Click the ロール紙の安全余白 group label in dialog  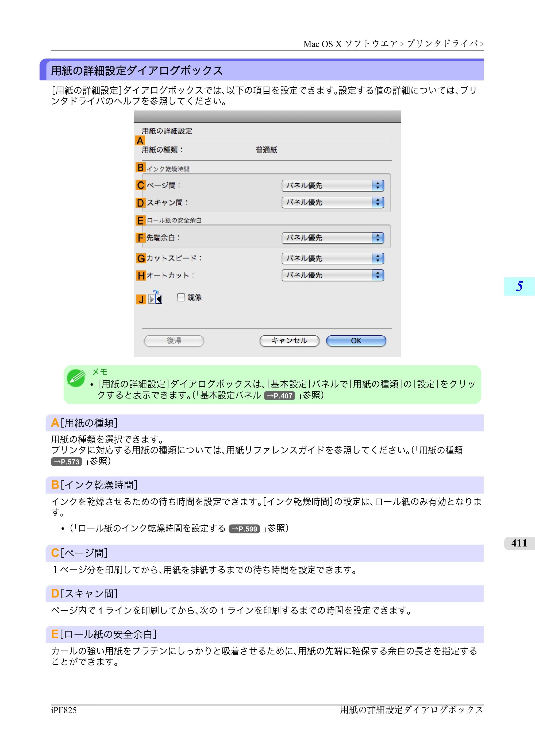[x=174, y=220]
